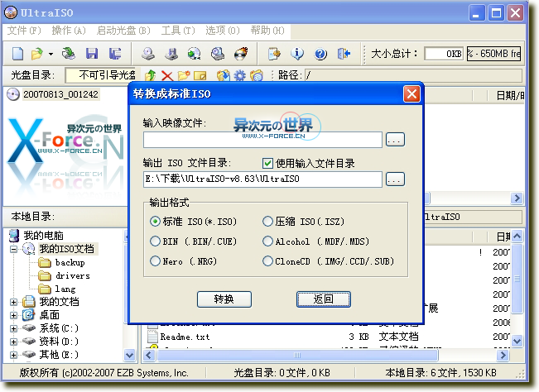This screenshot has width=539, height=392.
Task: Open the dropdown arrow beside Open icon
Action: (x=51, y=54)
